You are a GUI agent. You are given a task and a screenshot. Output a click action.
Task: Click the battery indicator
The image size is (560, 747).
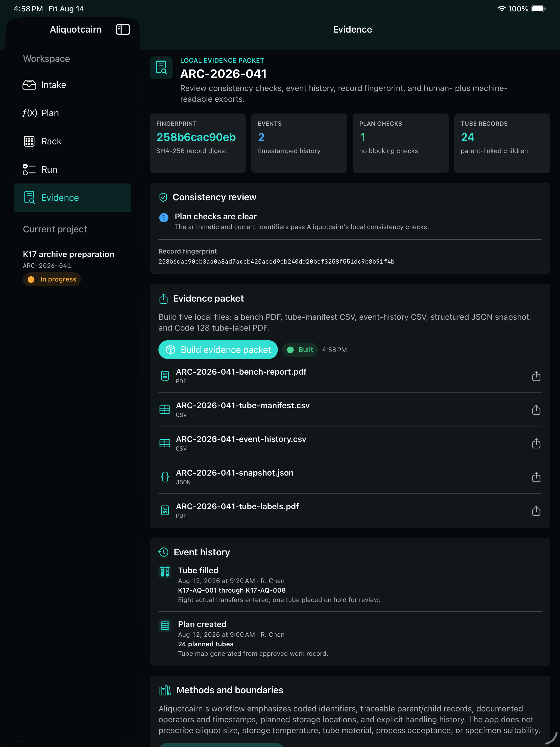[538, 9]
